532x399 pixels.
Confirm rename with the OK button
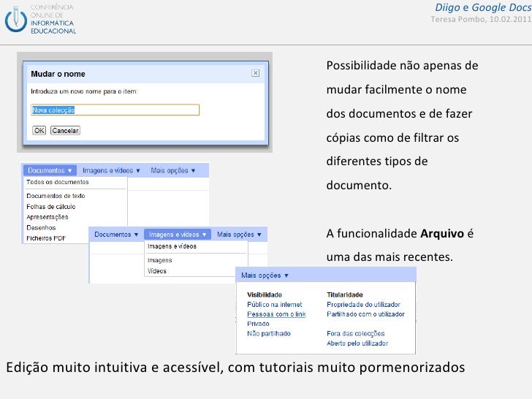click(x=39, y=131)
